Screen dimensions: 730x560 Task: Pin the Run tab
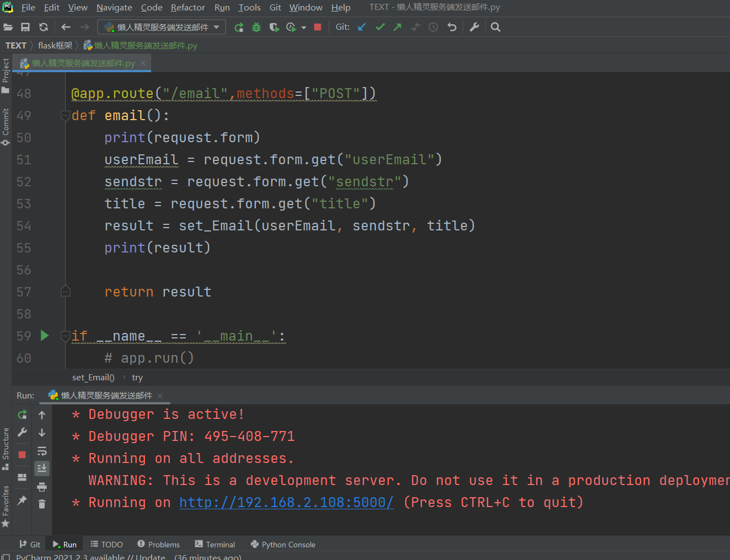pos(22,500)
